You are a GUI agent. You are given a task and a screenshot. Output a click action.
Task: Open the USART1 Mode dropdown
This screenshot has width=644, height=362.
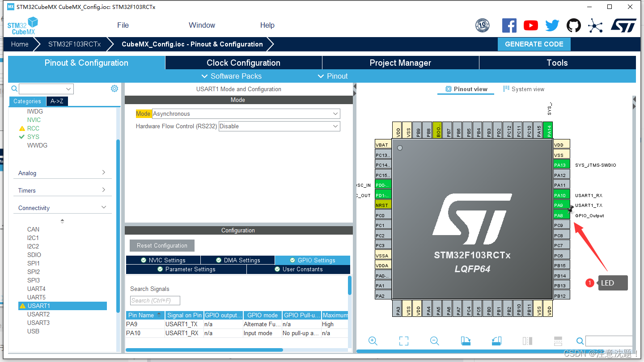point(246,114)
